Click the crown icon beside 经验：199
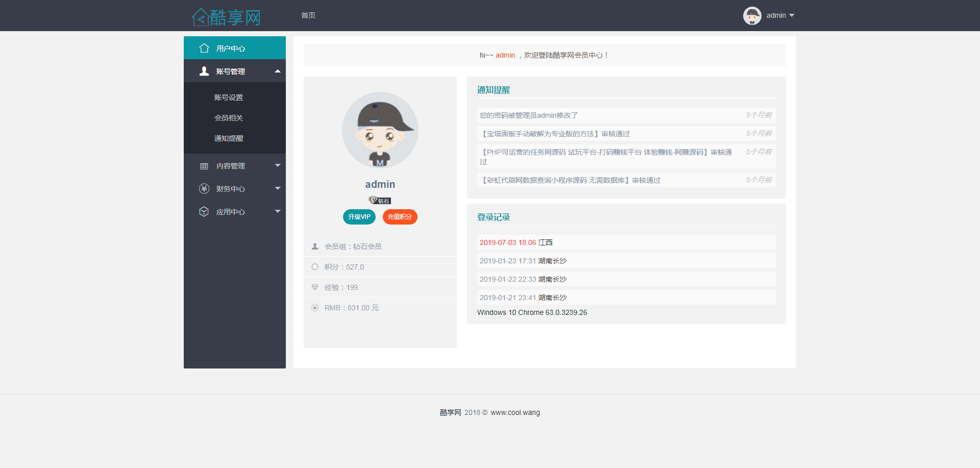 (x=315, y=287)
